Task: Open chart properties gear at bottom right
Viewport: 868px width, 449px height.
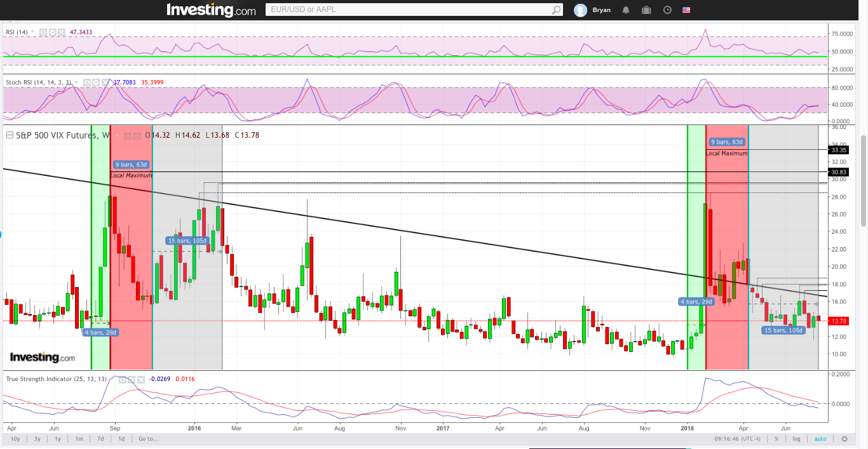Action: (x=844, y=439)
